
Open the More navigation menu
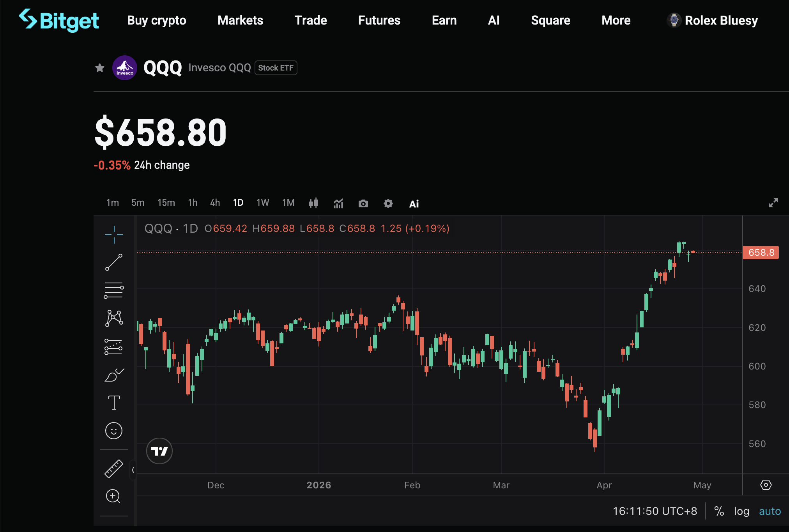pos(616,20)
